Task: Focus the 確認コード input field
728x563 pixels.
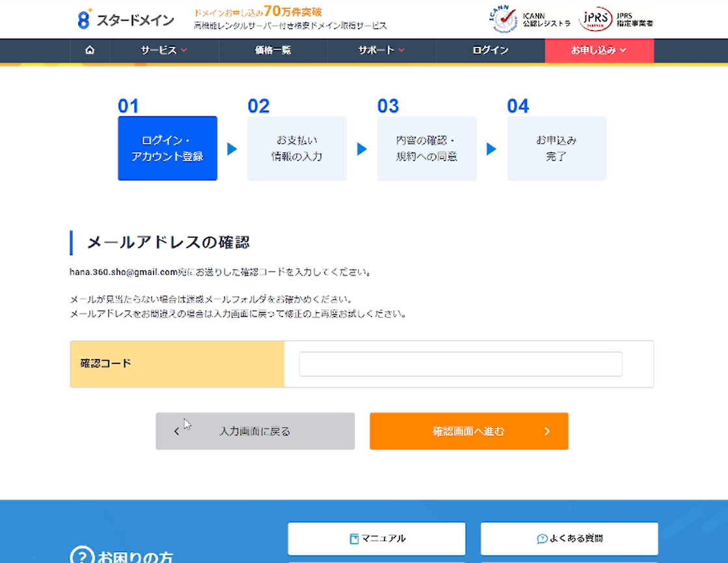Action: [461, 364]
